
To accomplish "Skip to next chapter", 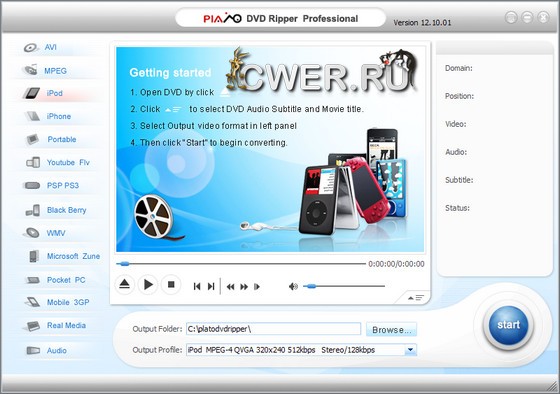I will 211,286.
